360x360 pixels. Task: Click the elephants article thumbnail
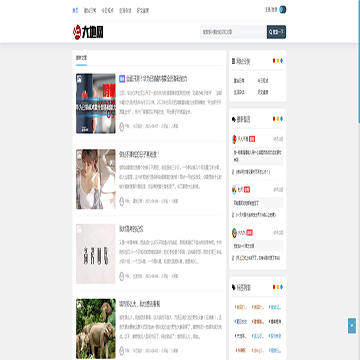pyautogui.click(x=96, y=328)
